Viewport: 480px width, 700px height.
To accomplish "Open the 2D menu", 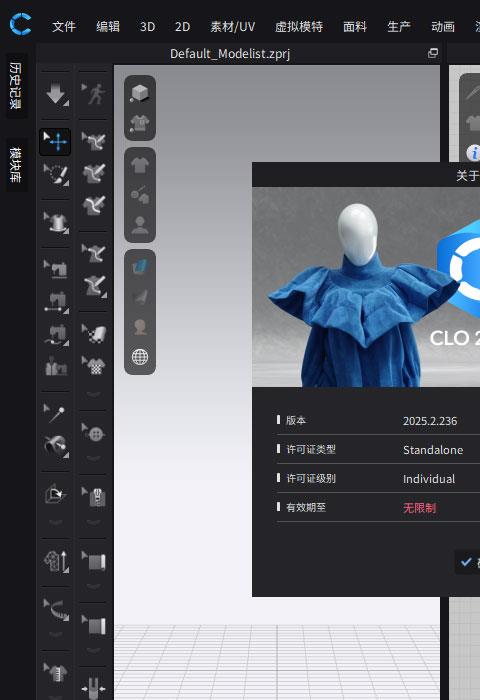I will pos(182,27).
